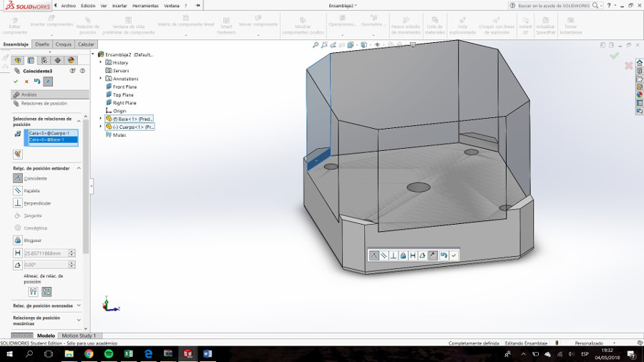Open the PropertyManager help question icon
The width and height of the screenshot is (644, 362).
pos(82,71)
